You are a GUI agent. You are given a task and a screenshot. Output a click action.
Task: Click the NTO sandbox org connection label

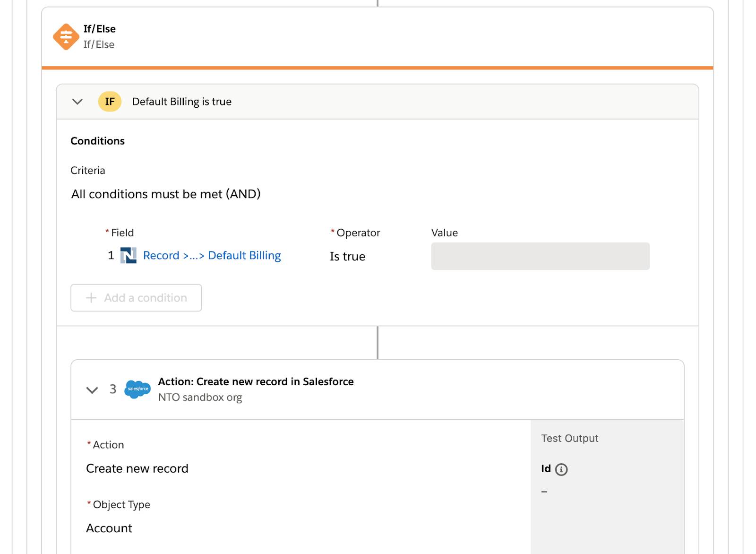[x=200, y=397]
